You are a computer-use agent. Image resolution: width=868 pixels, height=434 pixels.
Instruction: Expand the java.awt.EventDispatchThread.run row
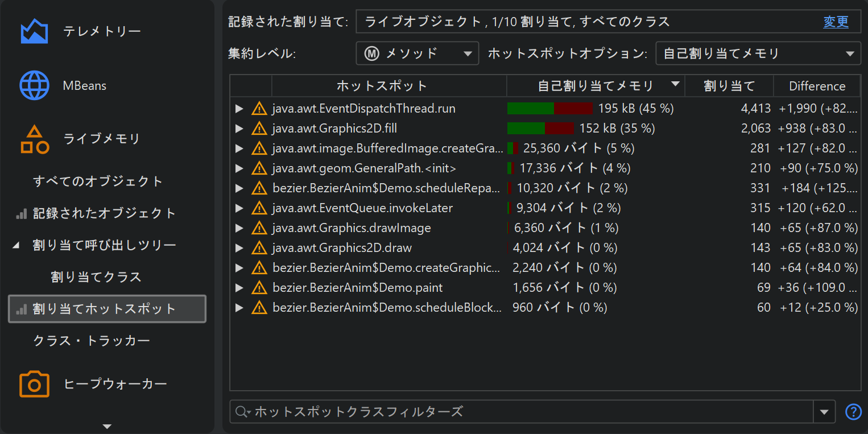pyautogui.click(x=239, y=109)
